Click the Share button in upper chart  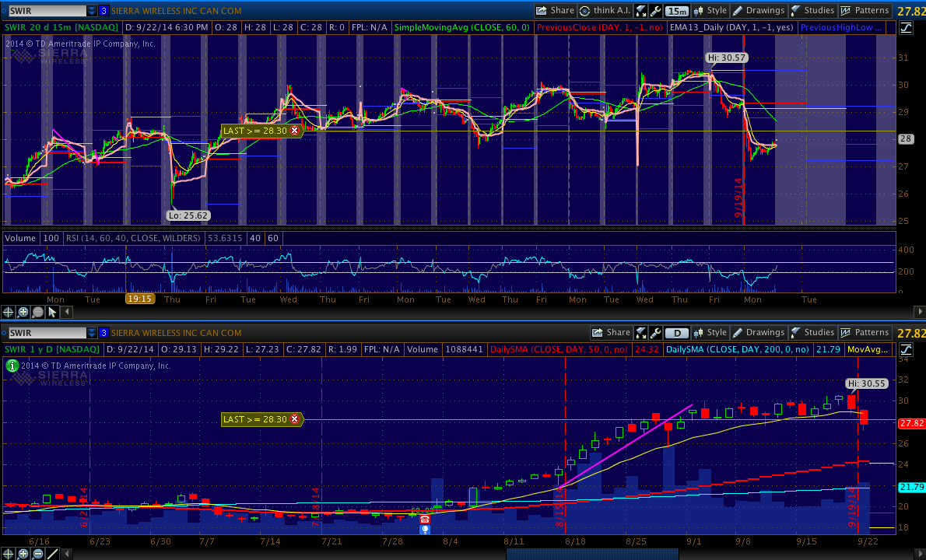[555, 11]
